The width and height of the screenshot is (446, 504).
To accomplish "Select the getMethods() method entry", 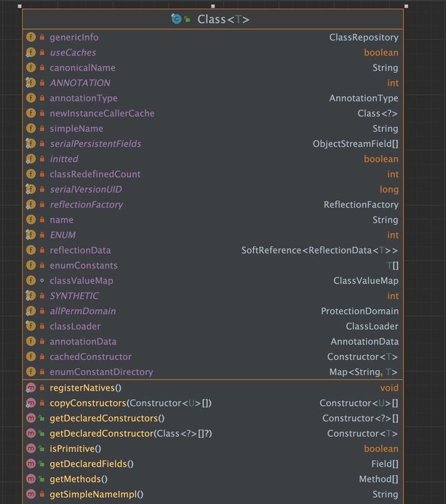I will (213, 479).
